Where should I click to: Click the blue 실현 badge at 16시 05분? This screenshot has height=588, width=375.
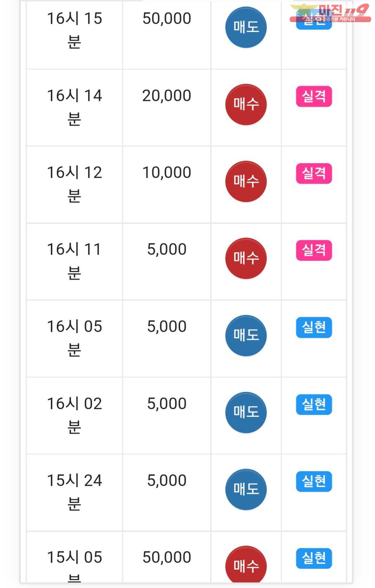click(314, 327)
